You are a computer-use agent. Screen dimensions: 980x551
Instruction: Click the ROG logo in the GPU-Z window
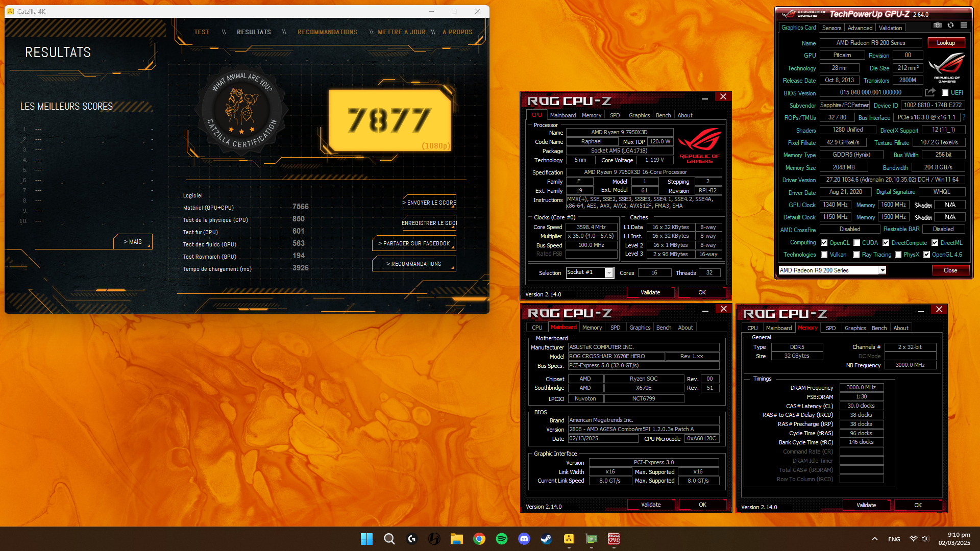pos(946,68)
